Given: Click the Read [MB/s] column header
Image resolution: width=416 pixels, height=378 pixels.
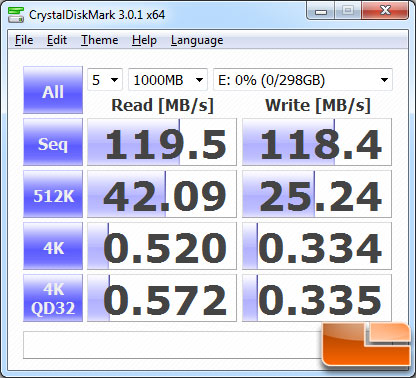Looking at the screenshot, I should (x=162, y=105).
